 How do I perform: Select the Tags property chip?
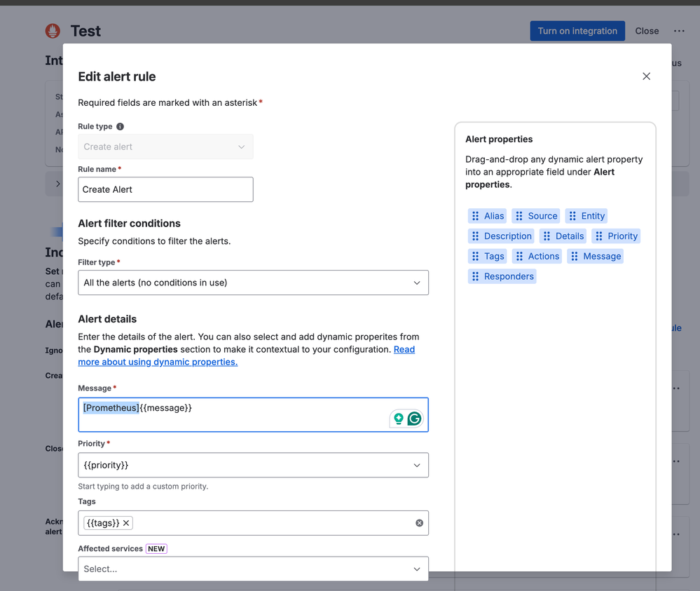[487, 256]
